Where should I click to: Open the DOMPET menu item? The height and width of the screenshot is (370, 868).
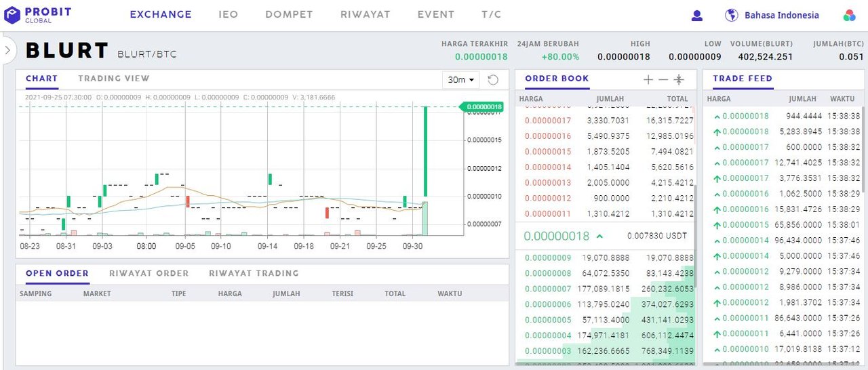coord(289,14)
